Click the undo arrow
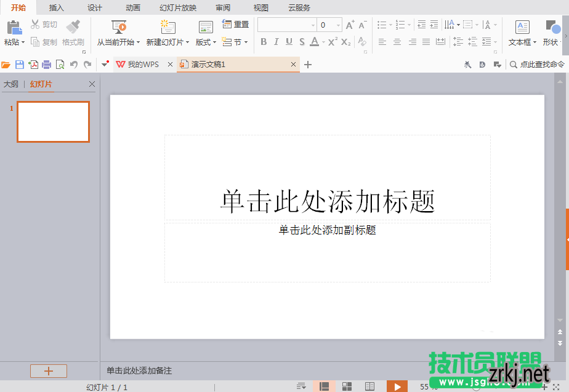Image resolution: width=569 pixels, height=392 pixels. [x=74, y=65]
